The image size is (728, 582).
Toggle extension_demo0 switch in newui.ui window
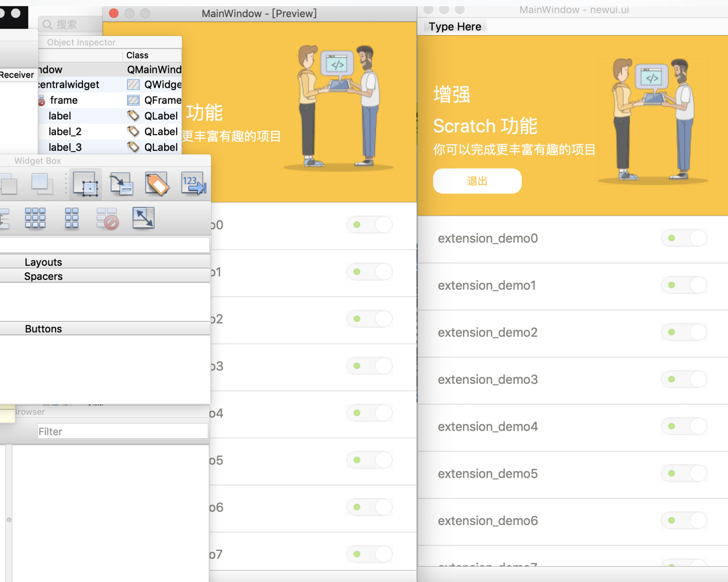pos(684,238)
